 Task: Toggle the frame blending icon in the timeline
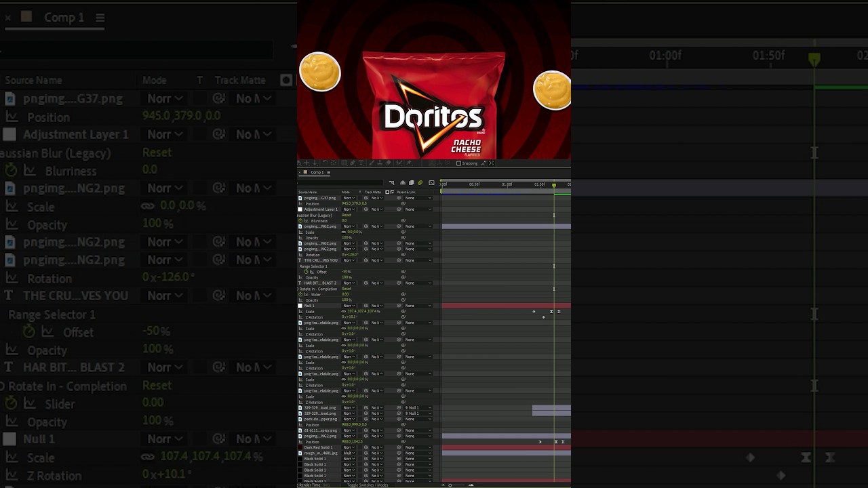[412, 183]
